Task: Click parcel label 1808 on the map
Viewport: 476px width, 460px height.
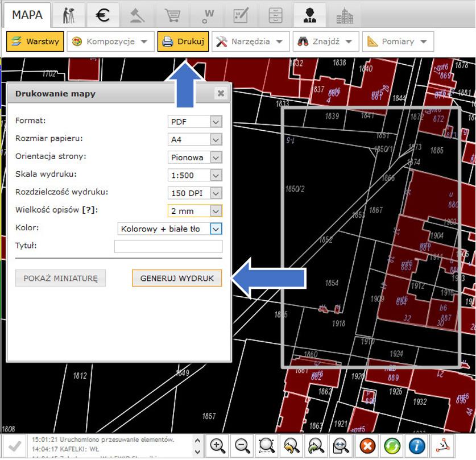Action: point(8,429)
